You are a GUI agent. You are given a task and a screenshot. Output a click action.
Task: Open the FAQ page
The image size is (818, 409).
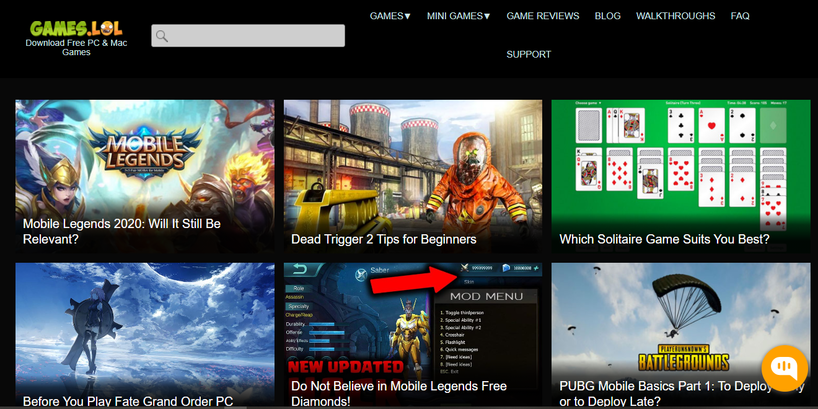click(x=740, y=16)
